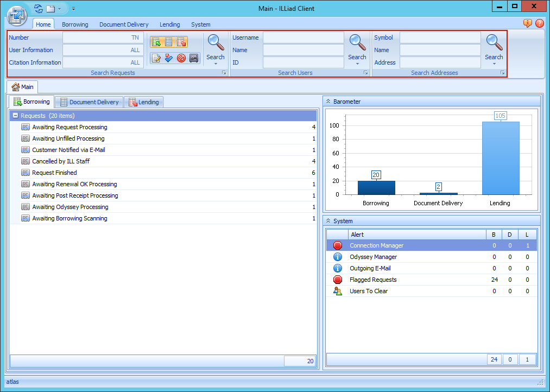This screenshot has height=392, width=550.
Task: Click the magnifier Search icon in Search Users
Action: pyautogui.click(x=357, y=42)
